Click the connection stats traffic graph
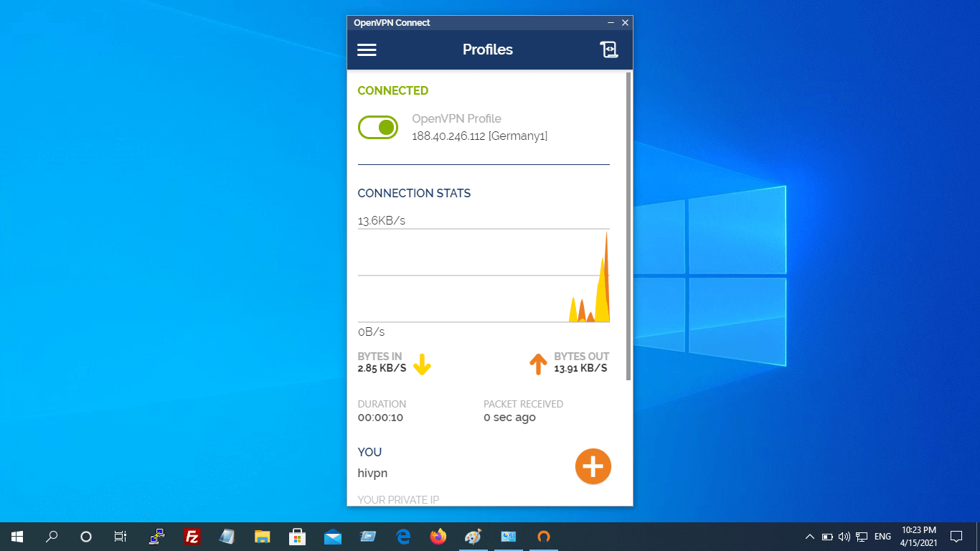 click(x=484, y=275)
